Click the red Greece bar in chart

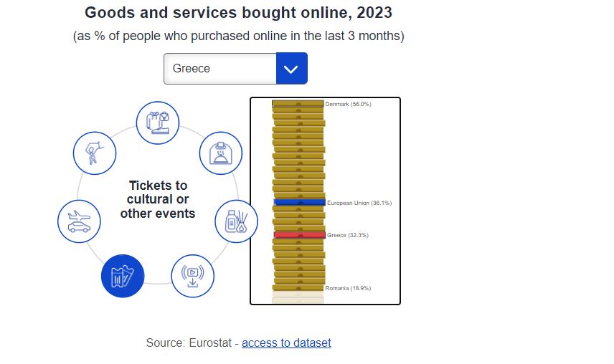coord(300,235)
